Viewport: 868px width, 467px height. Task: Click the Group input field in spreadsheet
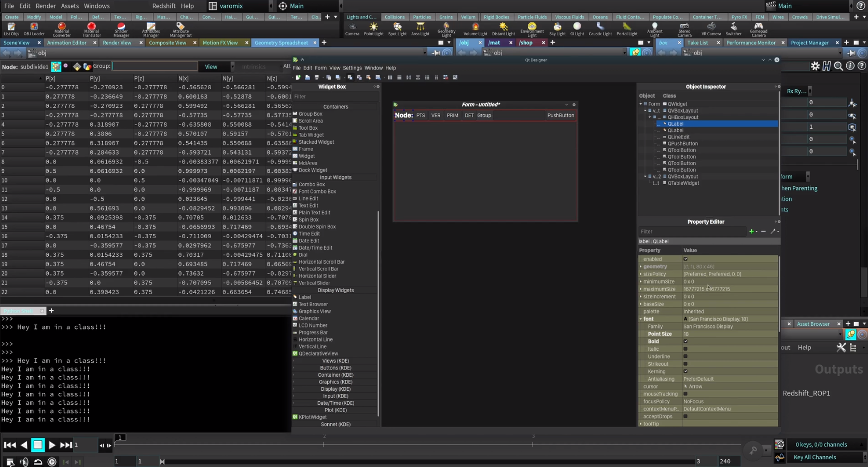155,66
